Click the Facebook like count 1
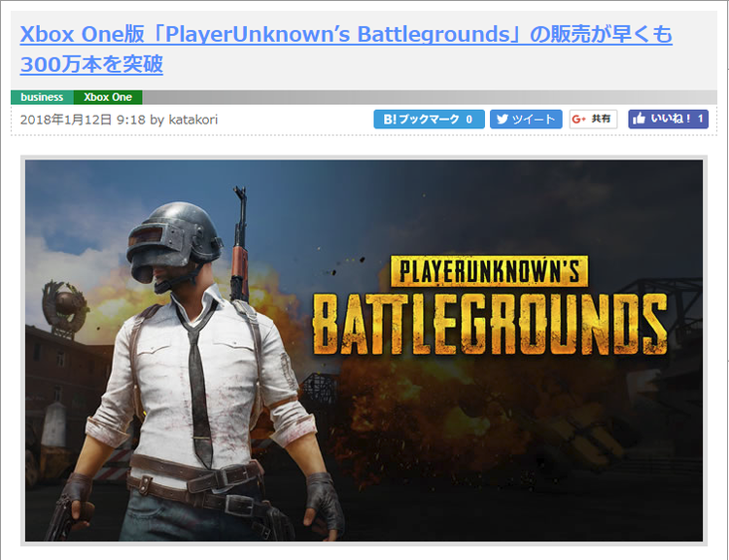Viewport: 729px width, 560px height. point(700,120)
